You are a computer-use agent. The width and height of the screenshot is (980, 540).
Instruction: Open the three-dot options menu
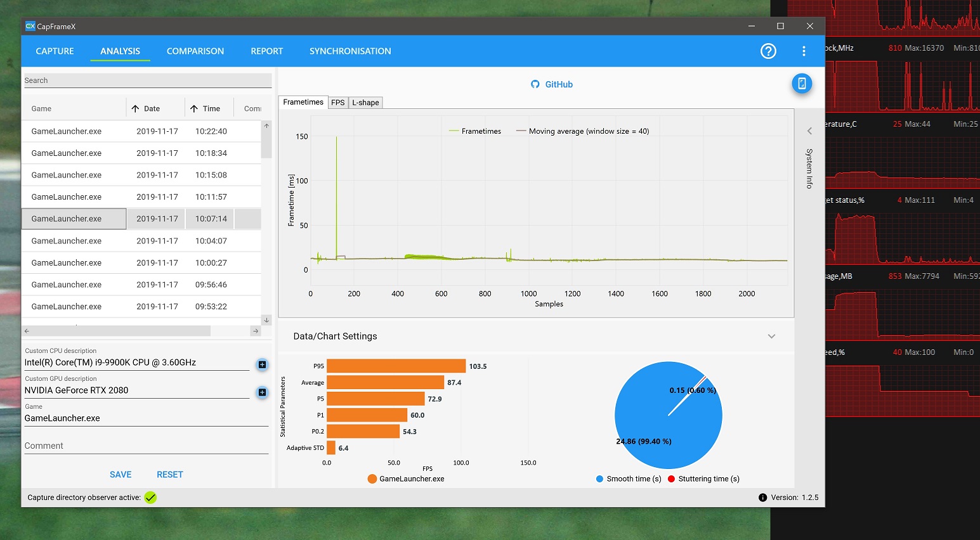(804, 51)
